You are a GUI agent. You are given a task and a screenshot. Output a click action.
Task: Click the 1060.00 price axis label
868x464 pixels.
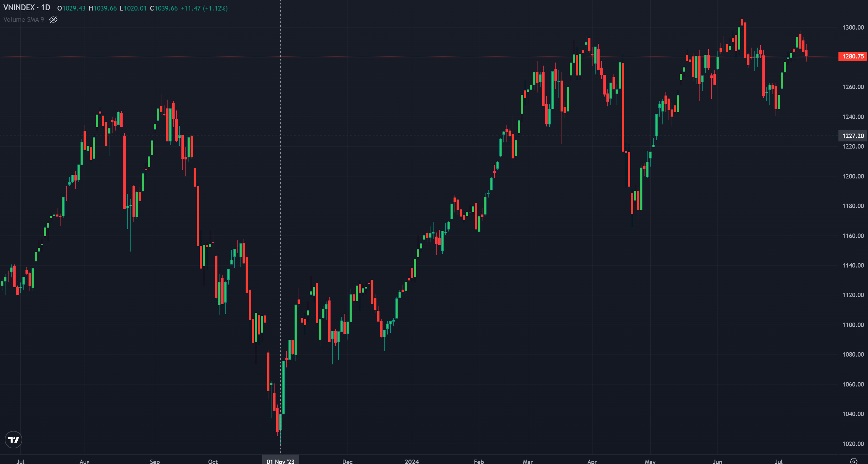coord(853,384)
